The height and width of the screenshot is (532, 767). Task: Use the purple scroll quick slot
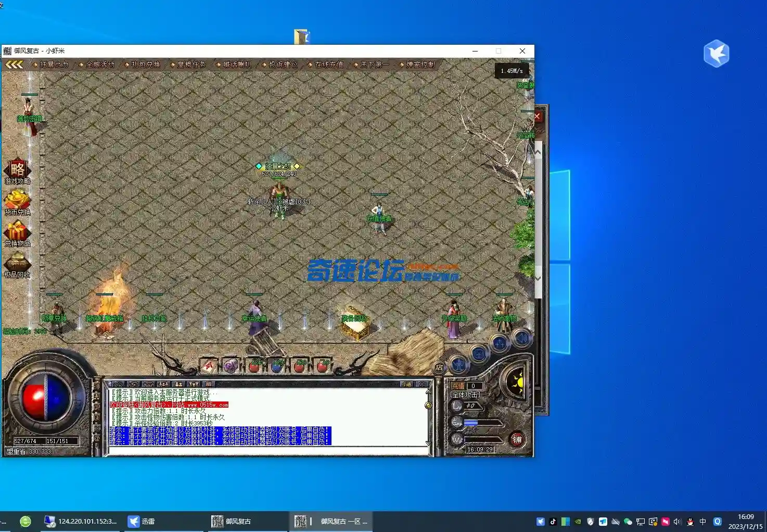point(231,366)
